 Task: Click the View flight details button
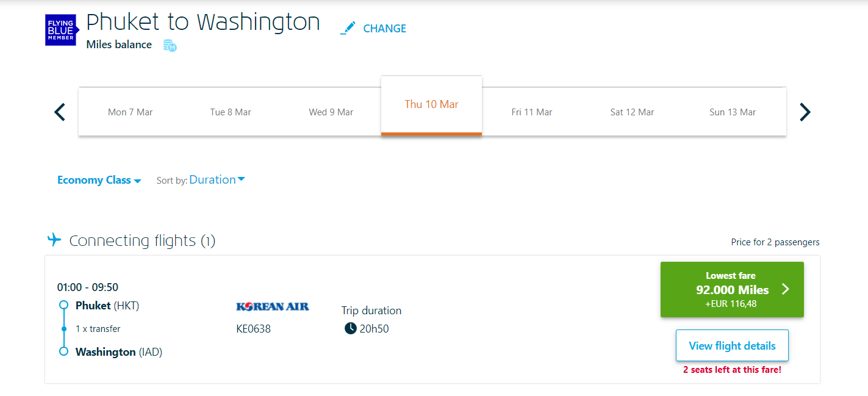731,345
